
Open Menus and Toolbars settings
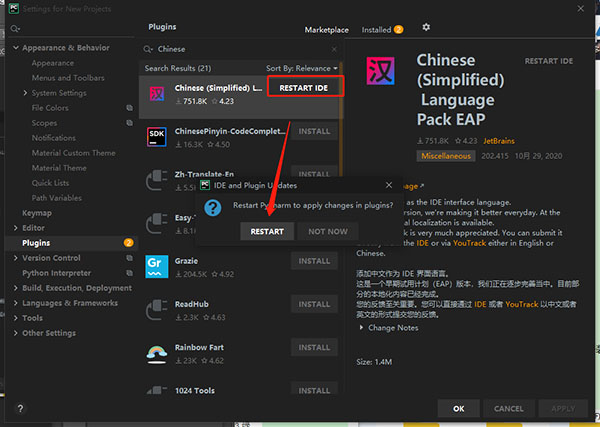click(x=68, y=78)
